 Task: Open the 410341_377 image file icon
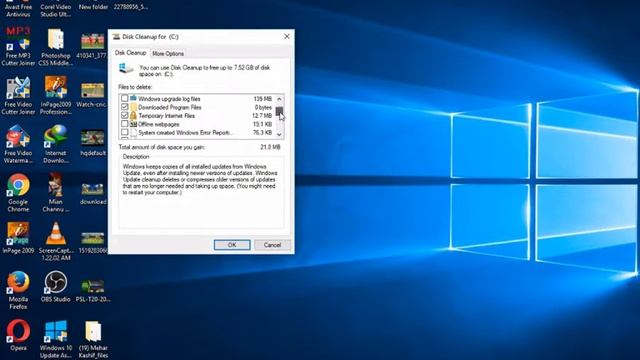click(93, 46)
